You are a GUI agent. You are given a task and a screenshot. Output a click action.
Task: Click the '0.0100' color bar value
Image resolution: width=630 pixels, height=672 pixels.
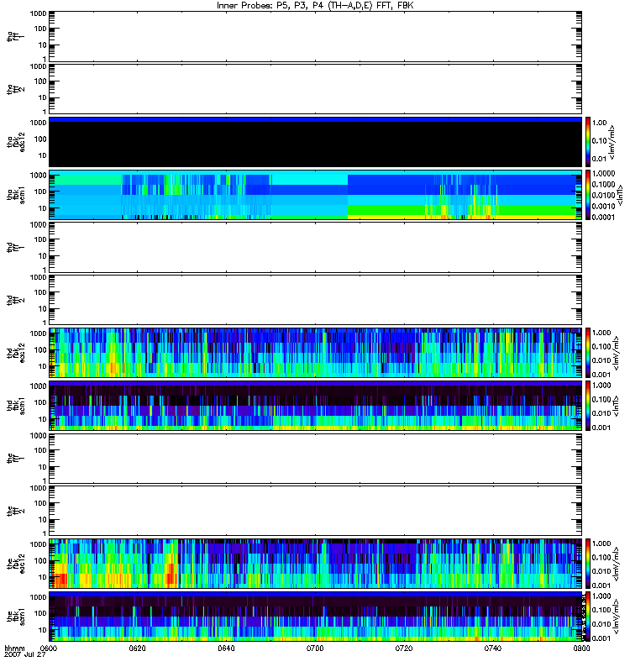pos(603,196)
